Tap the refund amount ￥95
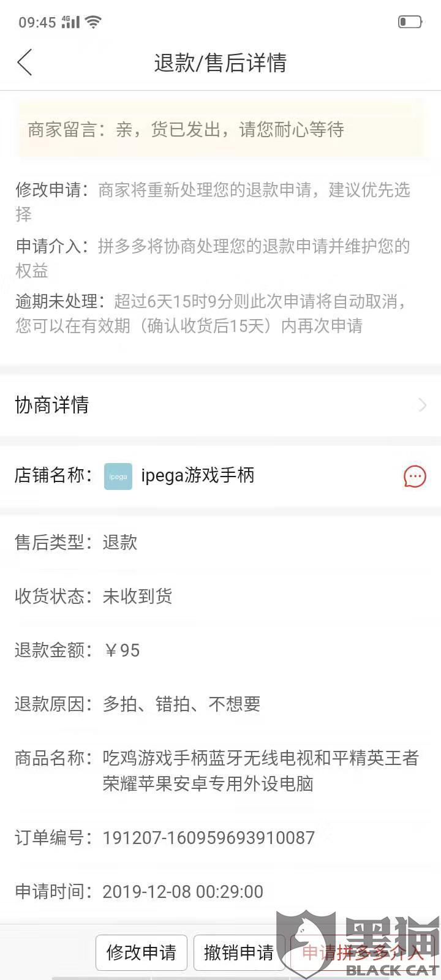Image resolution: width=441 pixels, height=980 pixels. tap(121, 650)
